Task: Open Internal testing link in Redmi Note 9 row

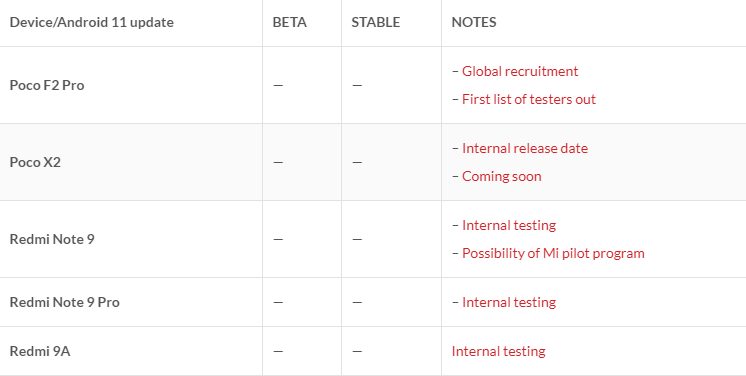Action: pyautogui.click(x=509, y=226)
